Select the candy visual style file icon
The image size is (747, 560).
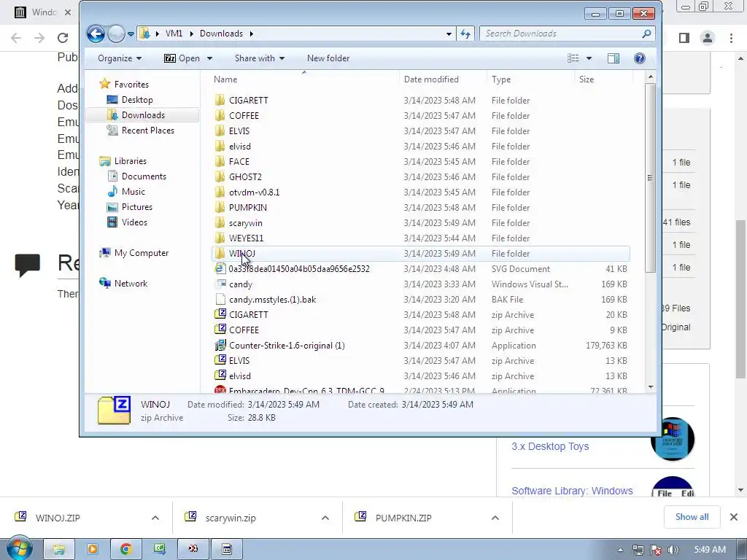tap(220, 284)
